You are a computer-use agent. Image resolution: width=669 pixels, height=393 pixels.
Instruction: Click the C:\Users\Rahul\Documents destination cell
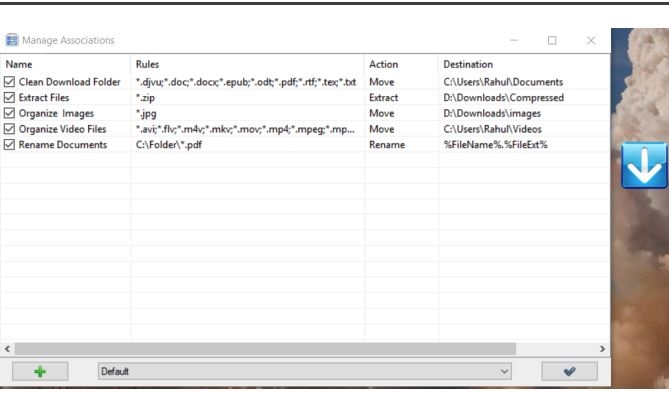pyautogui.click(x=503, y=82)
